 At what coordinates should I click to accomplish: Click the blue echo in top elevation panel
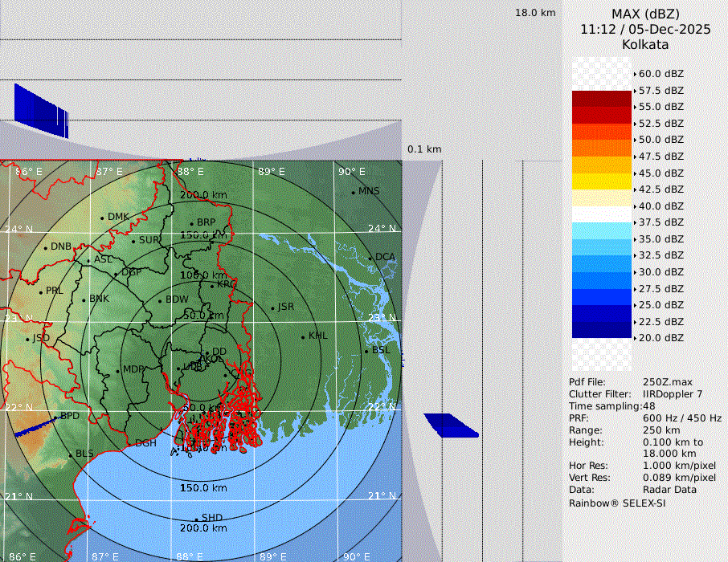click(x=40, y=108)
